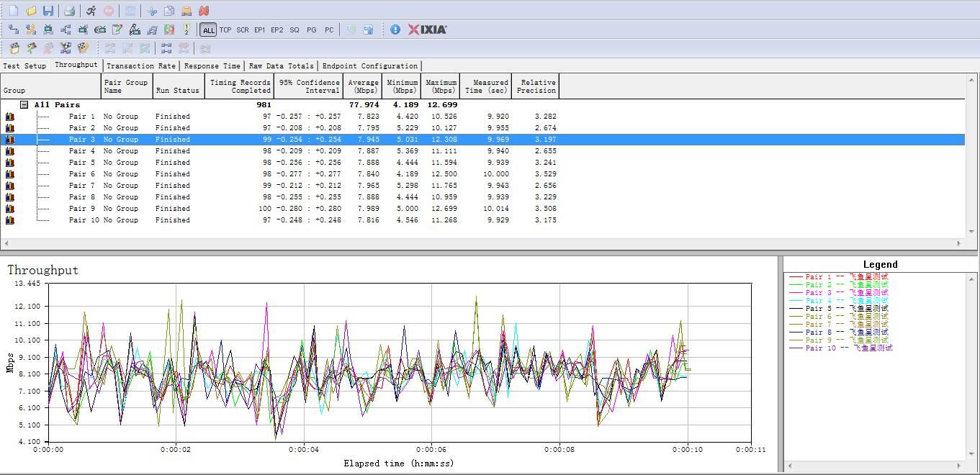Open an existing test file
The height and width of the screenshot is (475, 980).
point(31,11)
